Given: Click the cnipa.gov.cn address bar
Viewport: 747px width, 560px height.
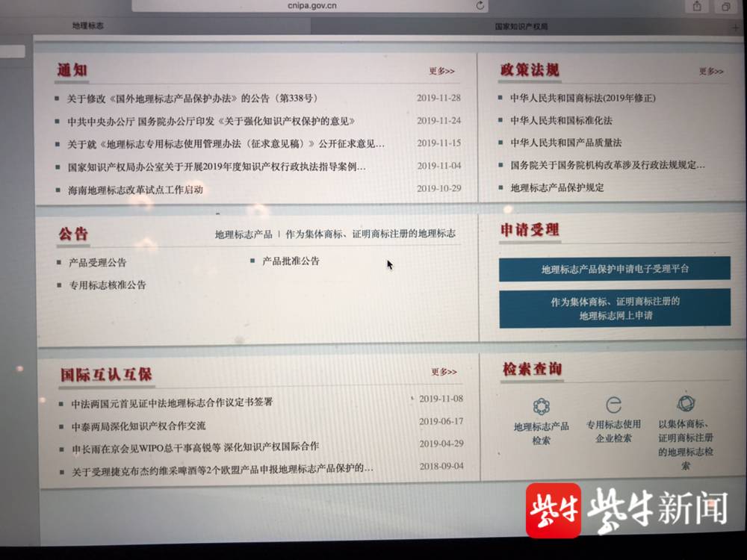Looking at the screenshot, I should pos(312,6).
